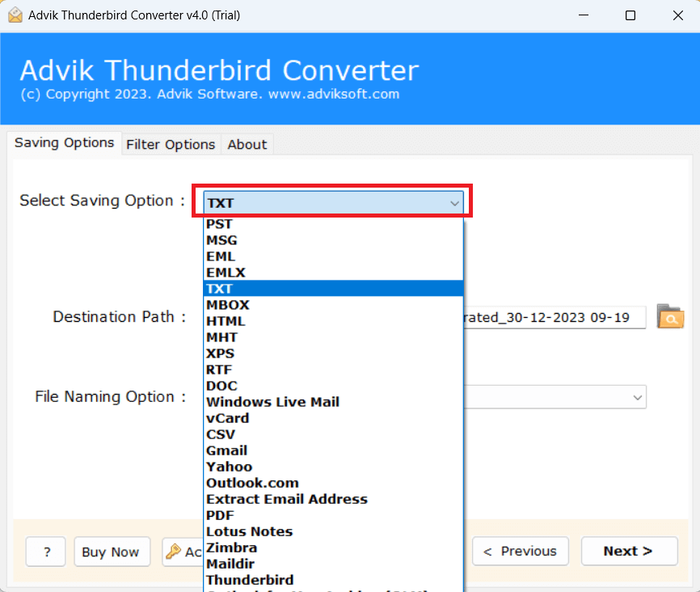The image size is (700, 592).
Task: Choose Outlook.com in the list
Action: point(334,483)
